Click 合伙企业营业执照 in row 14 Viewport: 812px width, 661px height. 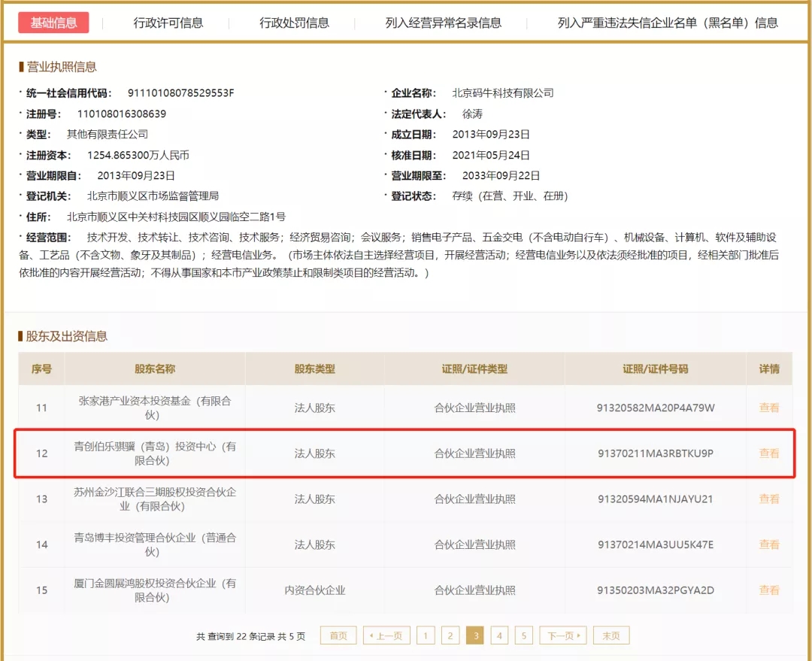[474, 544]
